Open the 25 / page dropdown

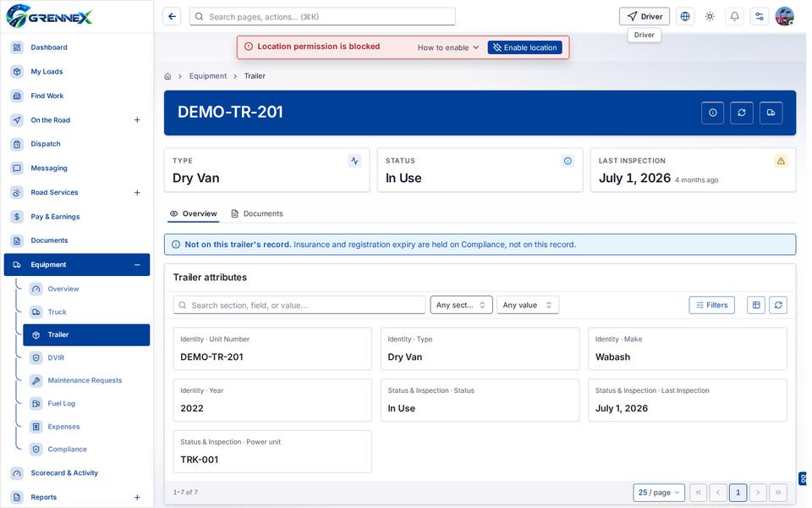coord(659,493)
